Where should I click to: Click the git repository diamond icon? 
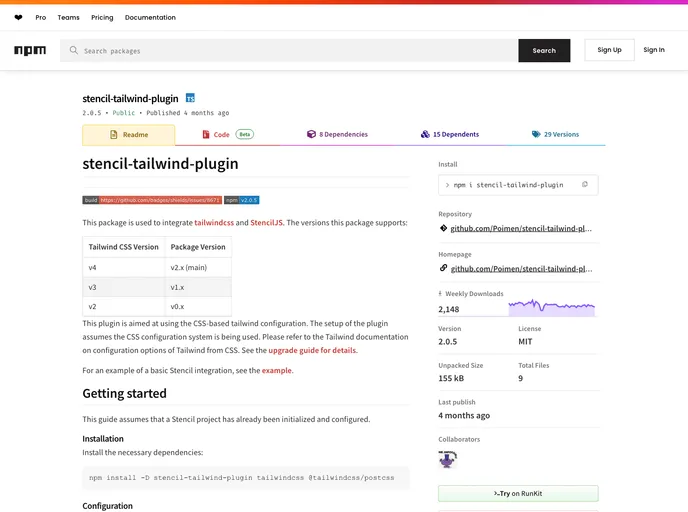tap(443, 228)
